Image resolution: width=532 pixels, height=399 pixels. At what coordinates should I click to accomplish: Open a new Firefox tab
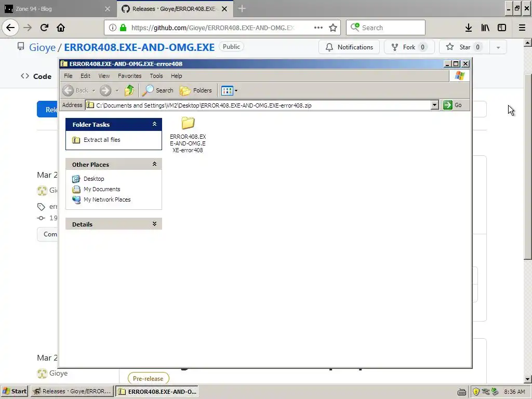(242, 9)
